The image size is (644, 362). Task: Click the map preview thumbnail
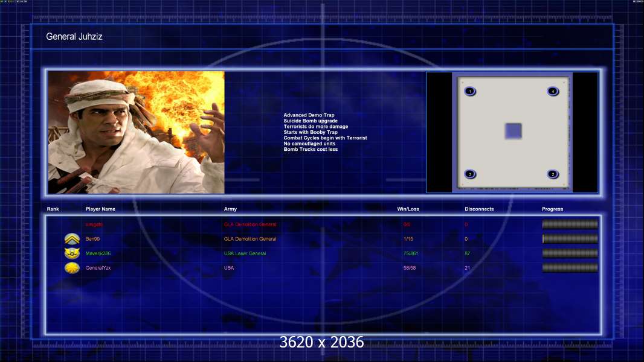(512, 132)
